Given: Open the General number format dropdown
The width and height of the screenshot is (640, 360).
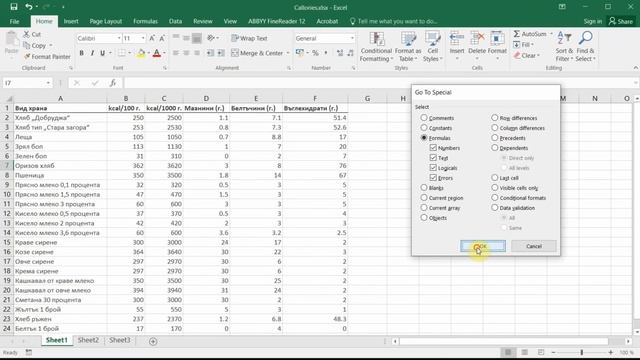Looking at the screenshot, I should [352, 38].
